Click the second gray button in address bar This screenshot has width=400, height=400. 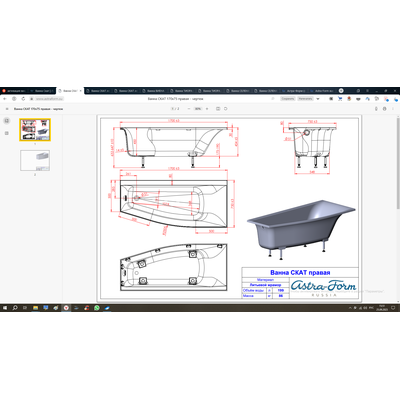[x=305, y=99]
